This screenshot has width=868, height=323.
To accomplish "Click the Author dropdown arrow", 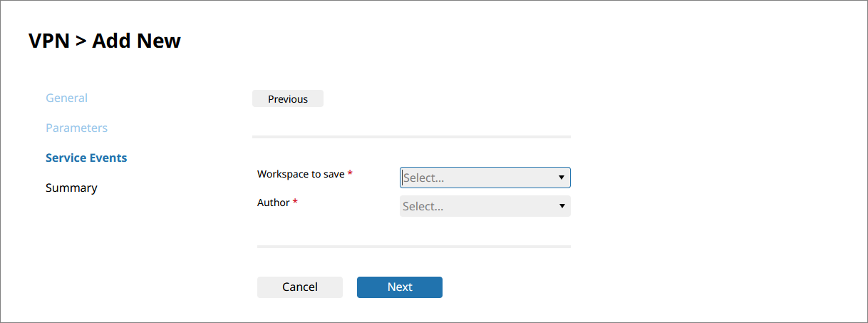I will click(x=562, y=206).
